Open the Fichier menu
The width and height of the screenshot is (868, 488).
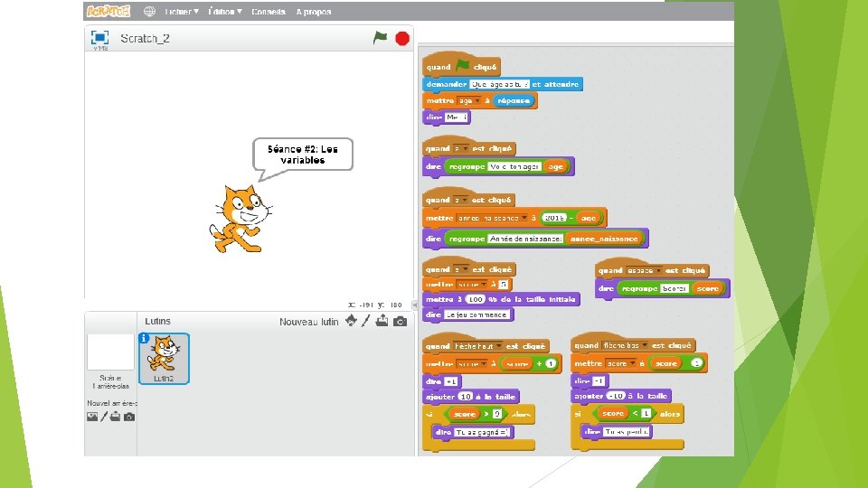(x=182, y=12)
